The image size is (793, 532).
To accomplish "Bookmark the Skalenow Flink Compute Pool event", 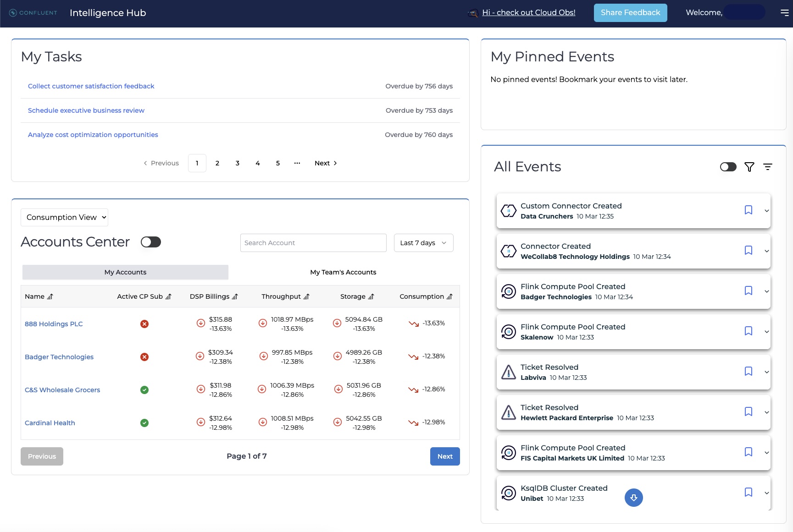I will tap(749, 331).
